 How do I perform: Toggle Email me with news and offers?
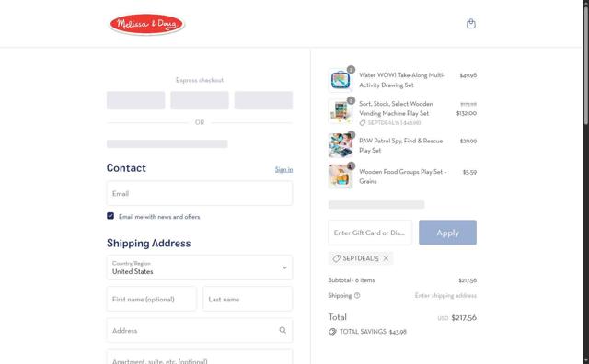[110, 216]
